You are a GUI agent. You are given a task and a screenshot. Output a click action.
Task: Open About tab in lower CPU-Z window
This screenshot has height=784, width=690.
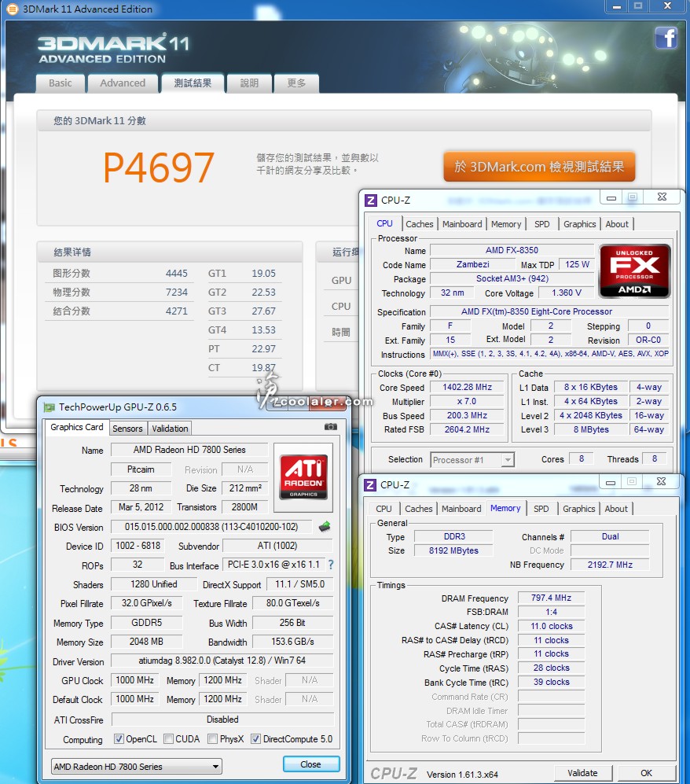[x=616, y=509]
